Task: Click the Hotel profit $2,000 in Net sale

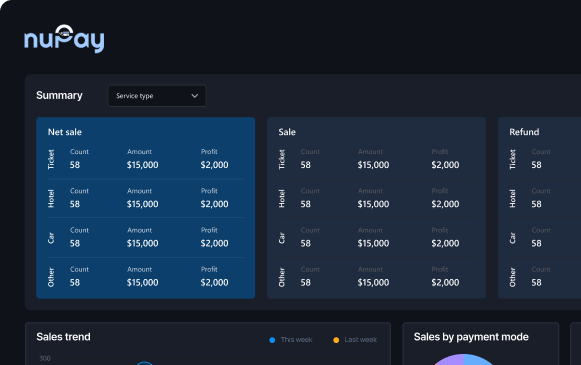Action: tap(215, 204)
